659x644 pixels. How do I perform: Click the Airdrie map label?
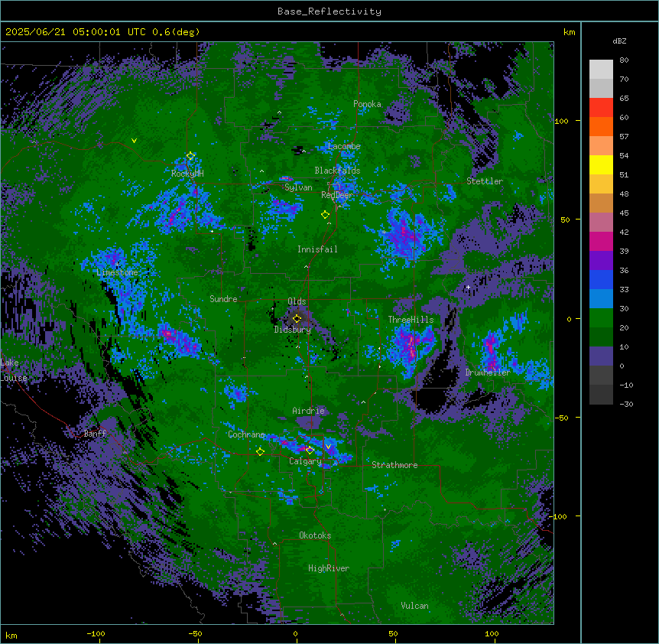[x=308, y=411]
